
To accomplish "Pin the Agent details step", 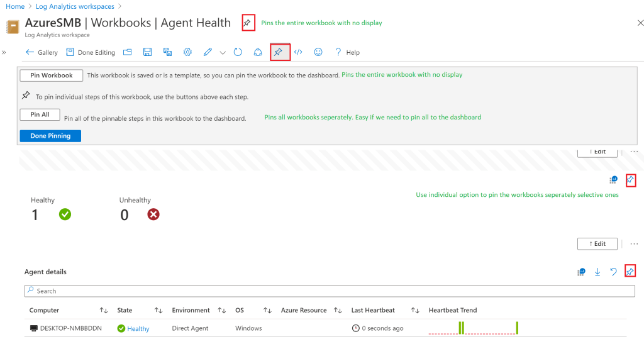I will click(630, 272).
